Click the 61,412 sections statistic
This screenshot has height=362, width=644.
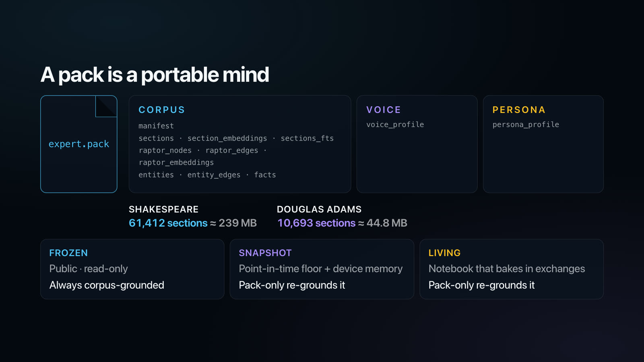pos(168,223)
